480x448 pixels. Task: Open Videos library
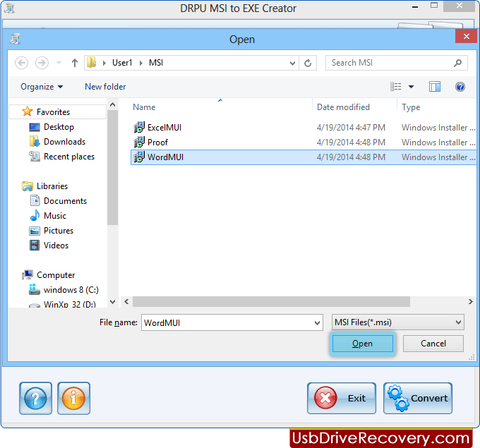click(56, 246)
